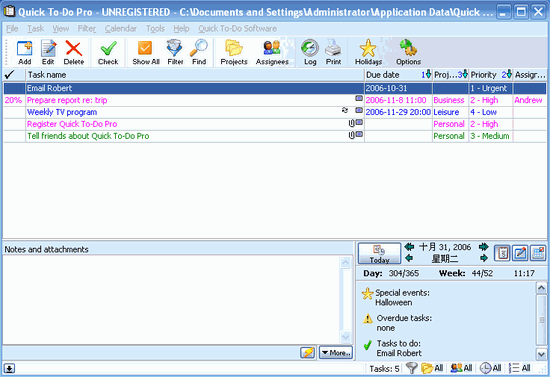
Task: Select the Register Quick To-Do Pro task
Action: coord(275,124)
